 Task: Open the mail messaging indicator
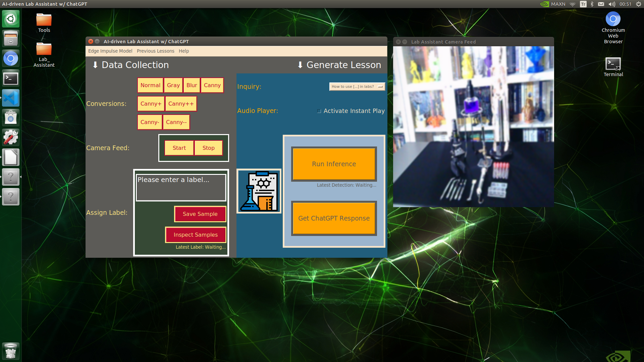(601, 4)
